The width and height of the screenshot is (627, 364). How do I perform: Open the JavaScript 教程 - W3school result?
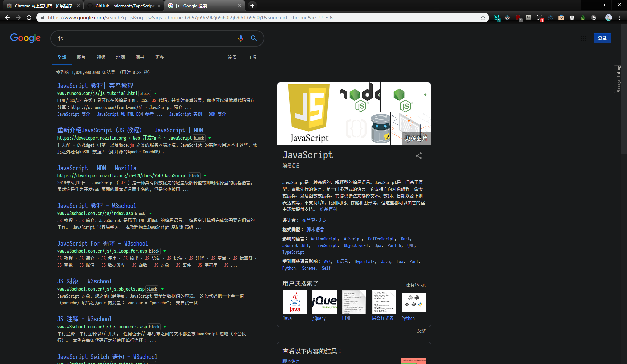[x=97, y=206]
